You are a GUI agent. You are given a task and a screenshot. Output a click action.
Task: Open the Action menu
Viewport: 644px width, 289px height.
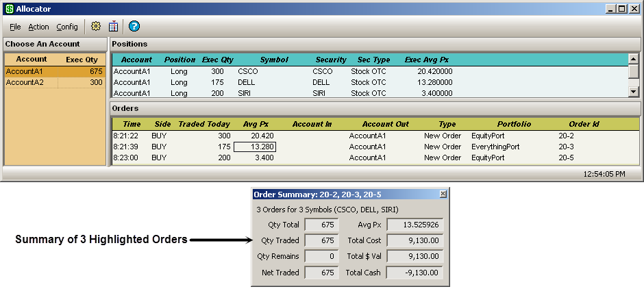tap(38, 27)
